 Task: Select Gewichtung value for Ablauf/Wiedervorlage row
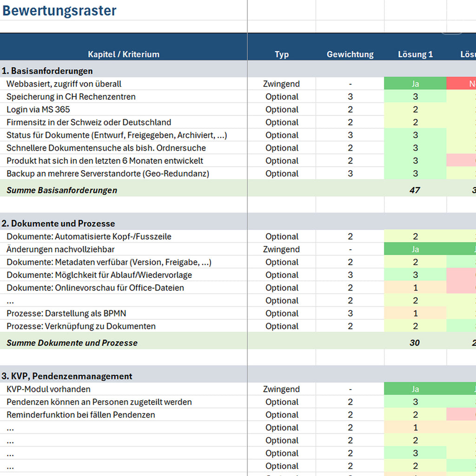(350, 275)
